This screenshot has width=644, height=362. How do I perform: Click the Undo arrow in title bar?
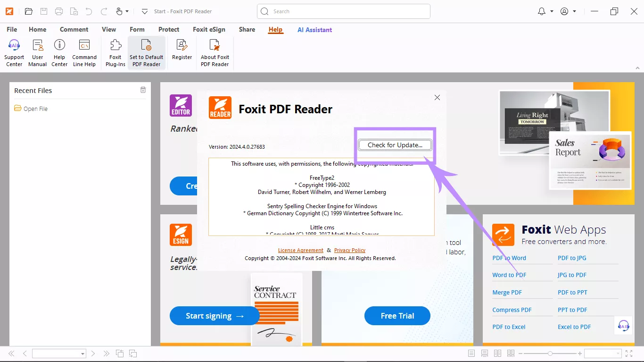[x=89, y=11]
